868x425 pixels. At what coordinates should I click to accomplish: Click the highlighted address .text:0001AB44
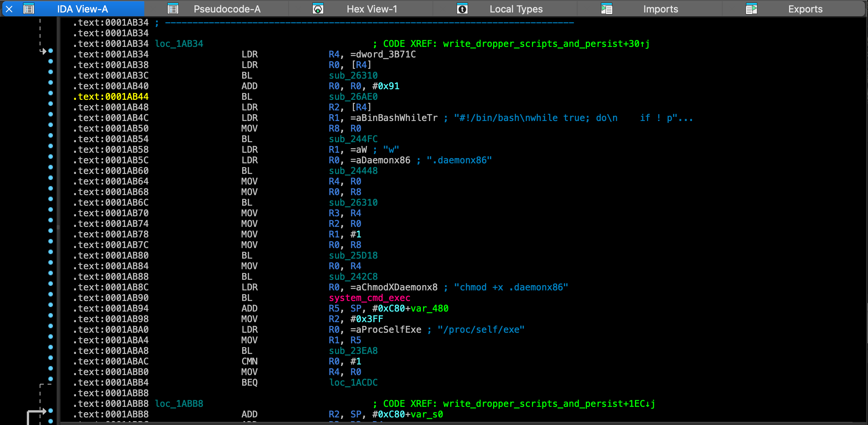[111, 97]
